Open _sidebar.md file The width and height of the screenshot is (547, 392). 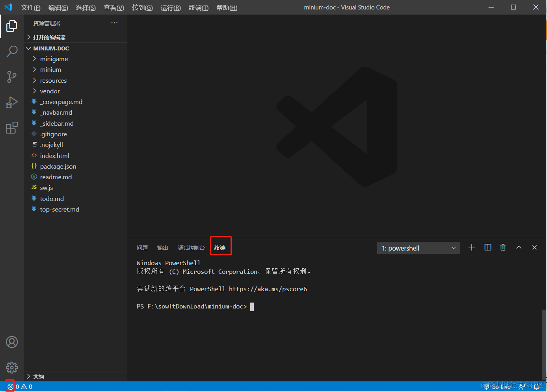click(75, 123)
